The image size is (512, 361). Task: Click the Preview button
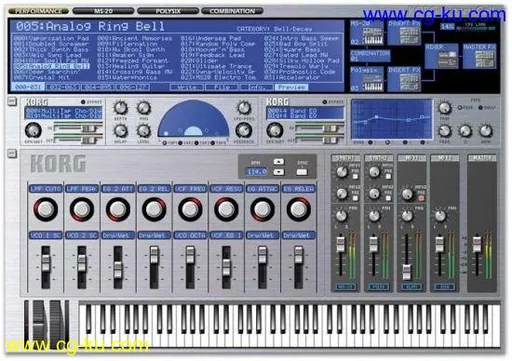[x=292, y=87]
